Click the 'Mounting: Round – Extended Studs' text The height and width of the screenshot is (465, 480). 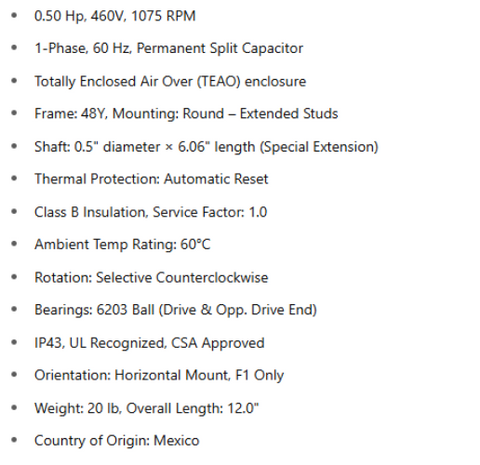click(x=225, y=114)
